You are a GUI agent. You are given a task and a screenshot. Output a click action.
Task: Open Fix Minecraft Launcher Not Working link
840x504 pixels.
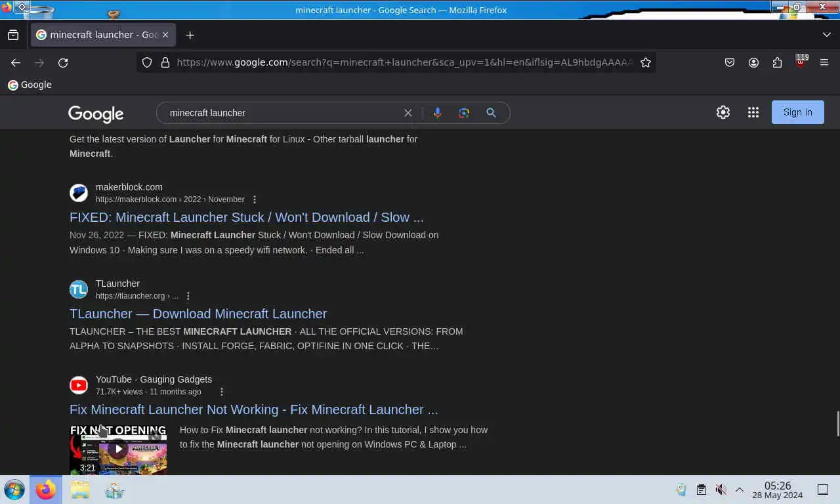point(253,409)
